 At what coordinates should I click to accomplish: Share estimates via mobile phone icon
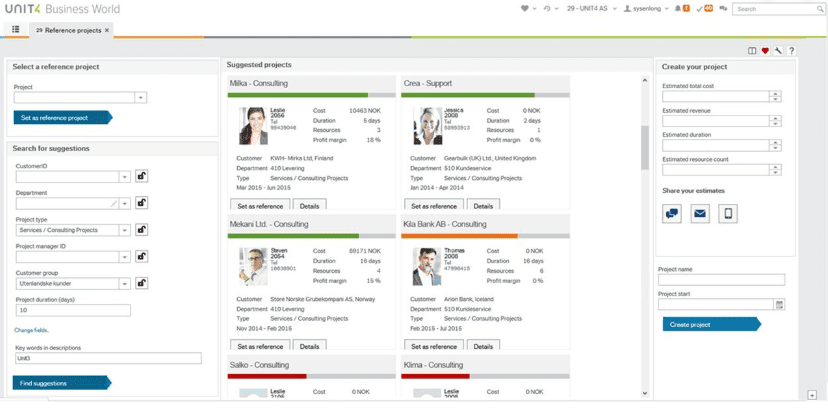pos(728,213)
